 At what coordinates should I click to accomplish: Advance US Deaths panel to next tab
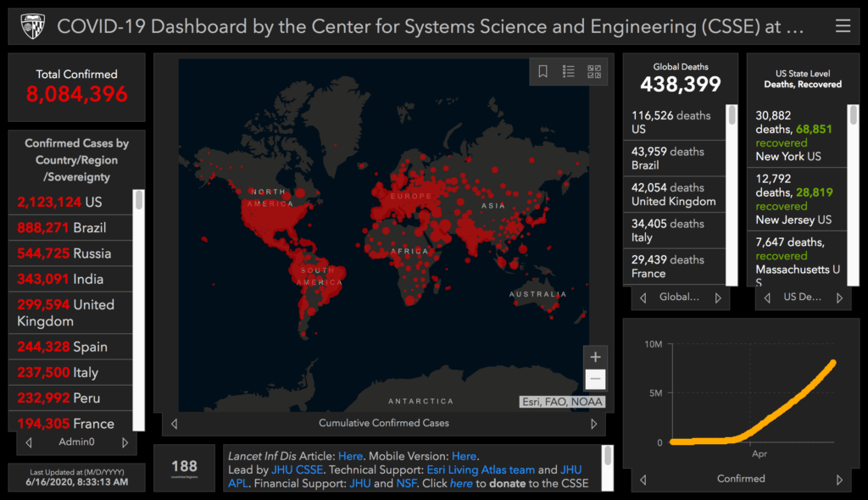(x=840, y=297)
